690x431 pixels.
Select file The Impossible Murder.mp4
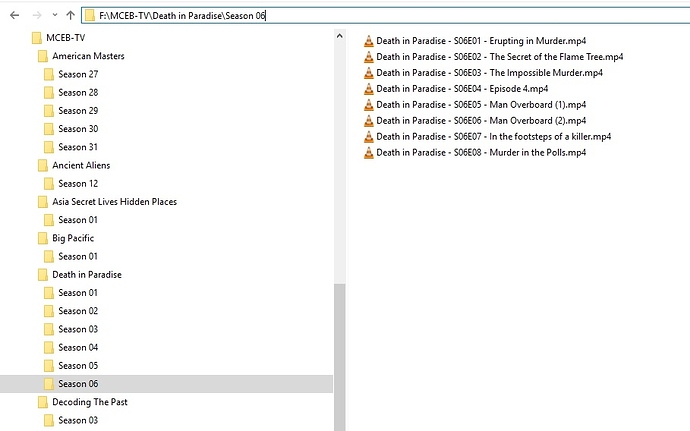coord(489,73)
